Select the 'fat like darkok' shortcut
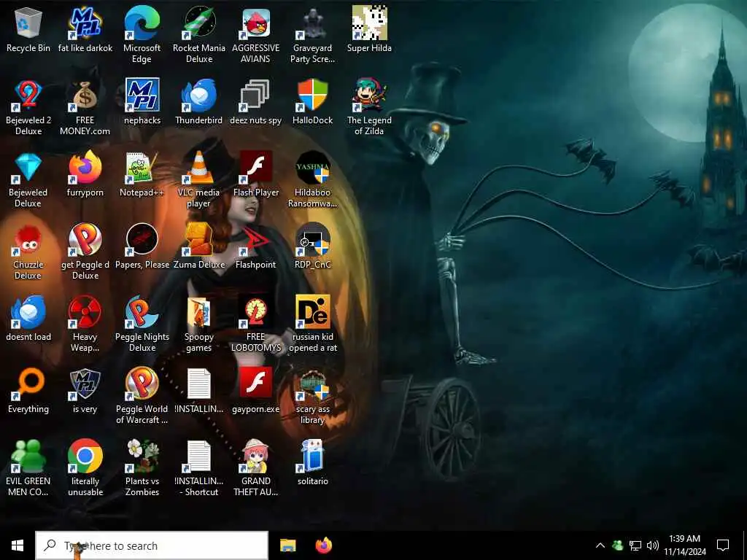Viewport: 747px width, 560px height. 85,24
